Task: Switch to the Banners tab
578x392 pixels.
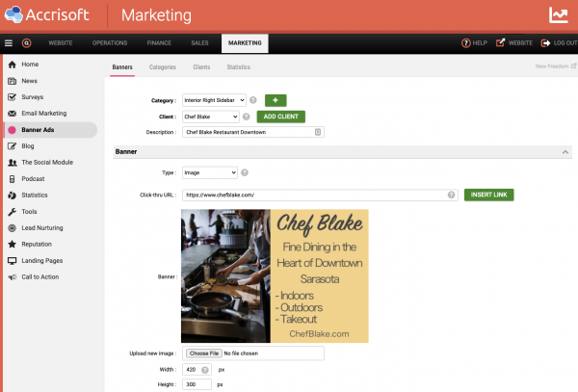Action: [x=122, y=67]
